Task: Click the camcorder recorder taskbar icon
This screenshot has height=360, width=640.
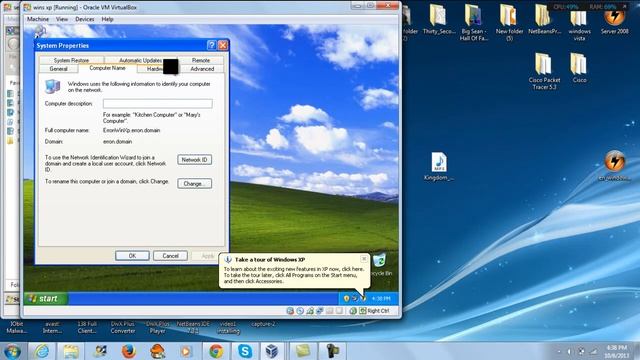Action: 332,351
